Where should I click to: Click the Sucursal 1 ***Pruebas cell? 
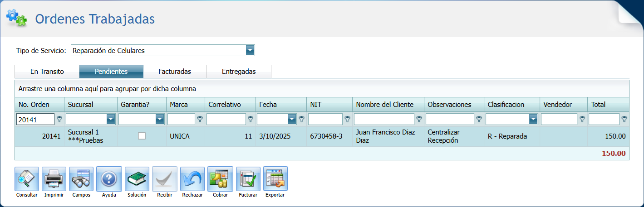[x=91, y=136]
